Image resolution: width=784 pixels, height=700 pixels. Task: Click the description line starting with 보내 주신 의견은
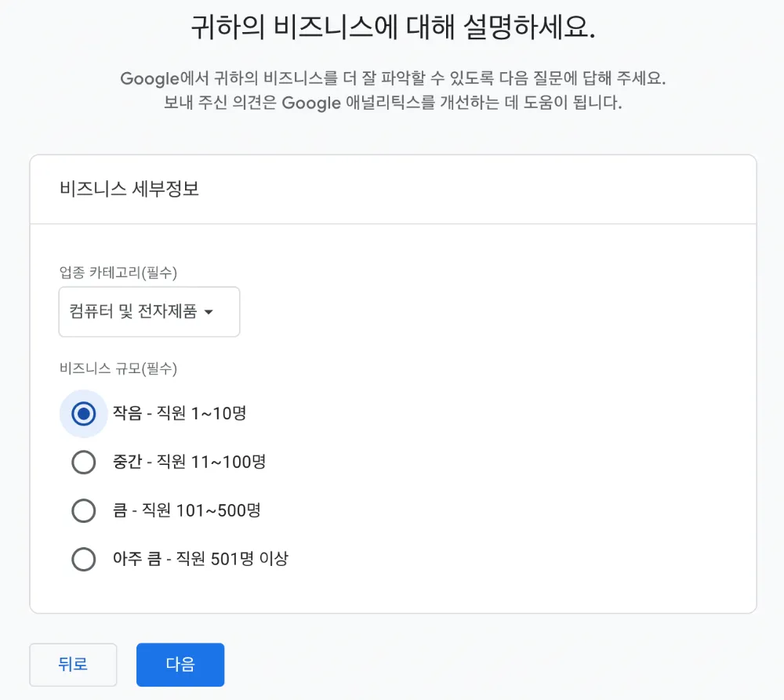393,103
